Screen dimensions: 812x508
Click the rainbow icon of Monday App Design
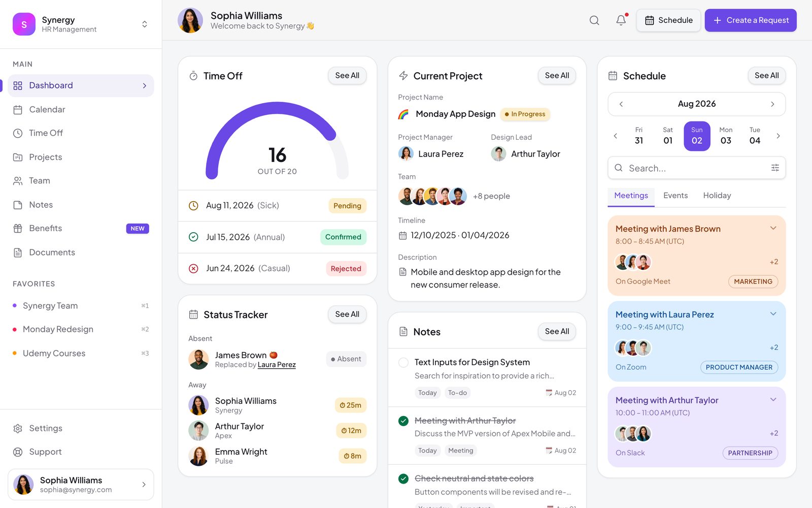pos(403,114)
